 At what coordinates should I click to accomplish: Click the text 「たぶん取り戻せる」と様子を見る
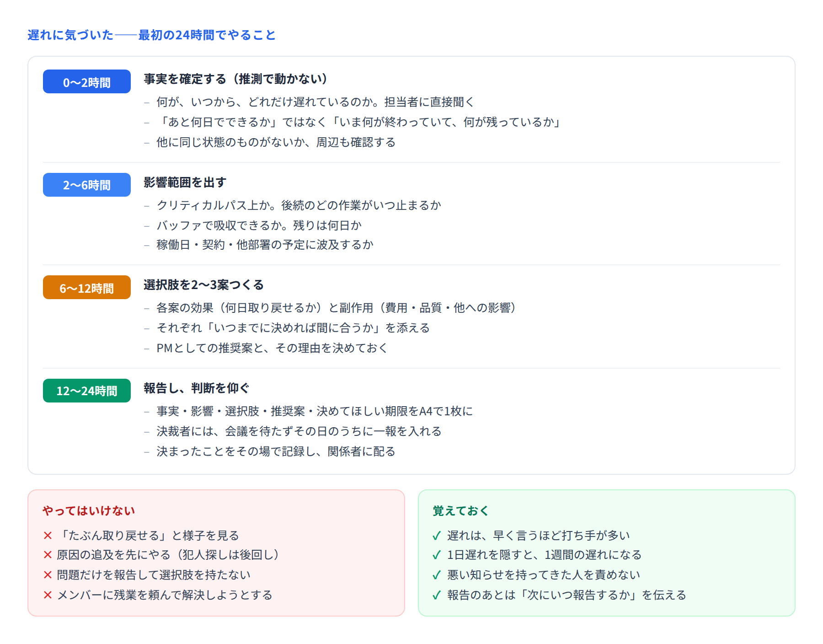point(148,536)
